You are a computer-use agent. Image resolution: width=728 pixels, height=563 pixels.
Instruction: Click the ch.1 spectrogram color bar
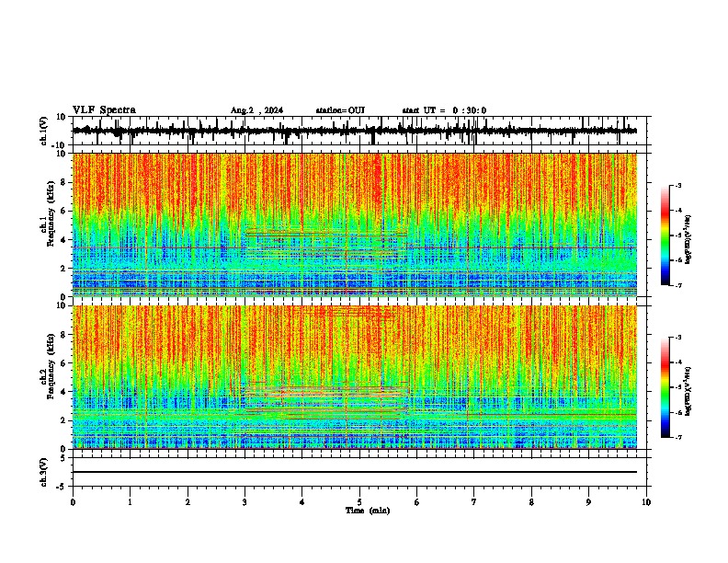click(x=665, y=236)
